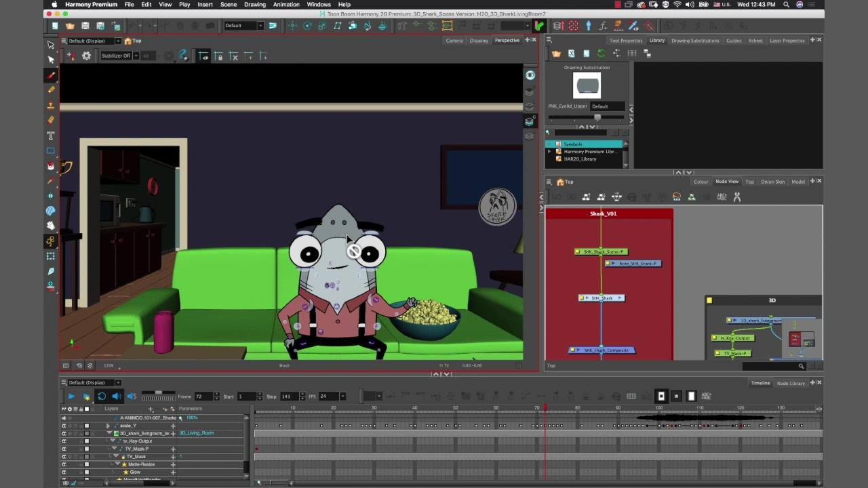The image size is (868, 488).
Task: Click the yellow swatch on the 3D group
Action: pos(709,300)
